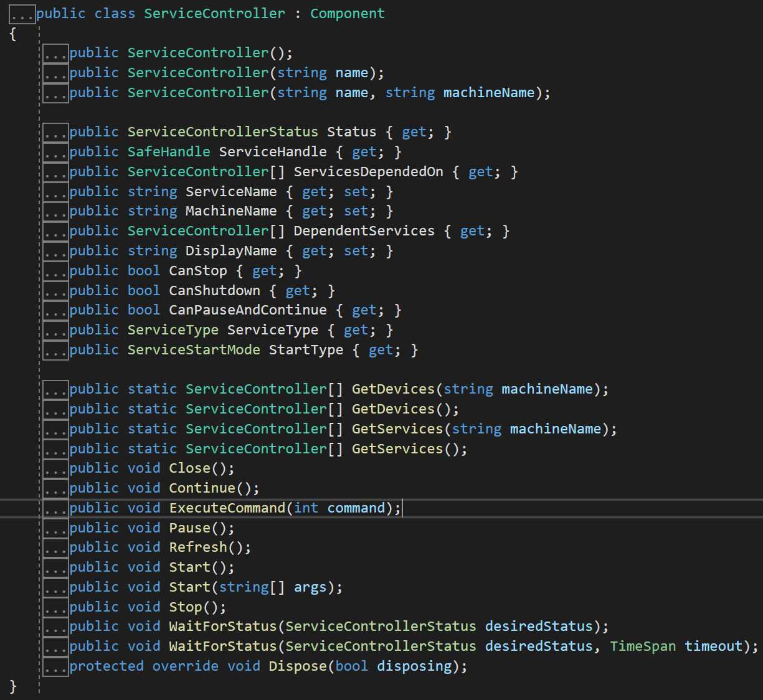Click the Close method name
This screenshot has height=700, width=763.
190,468
